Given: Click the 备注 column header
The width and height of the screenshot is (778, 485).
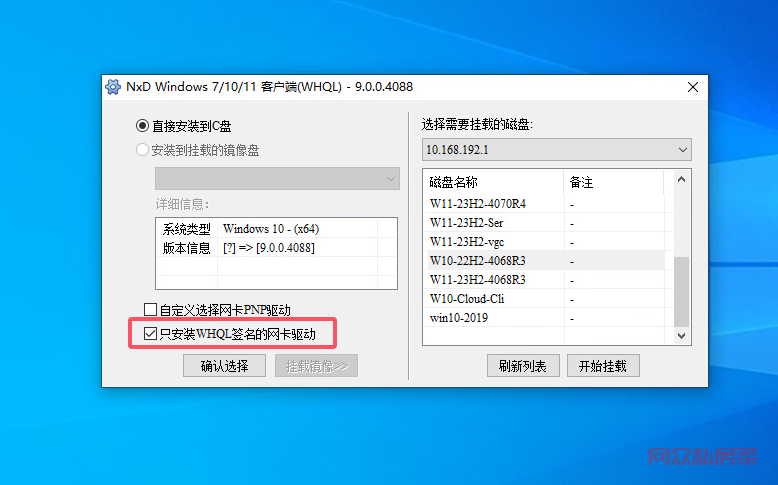Looking at the screenshot, I should click(614, 182).
